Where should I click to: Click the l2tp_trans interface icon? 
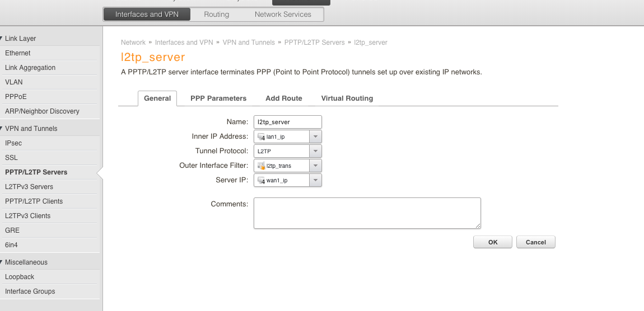tap(261, 166)
